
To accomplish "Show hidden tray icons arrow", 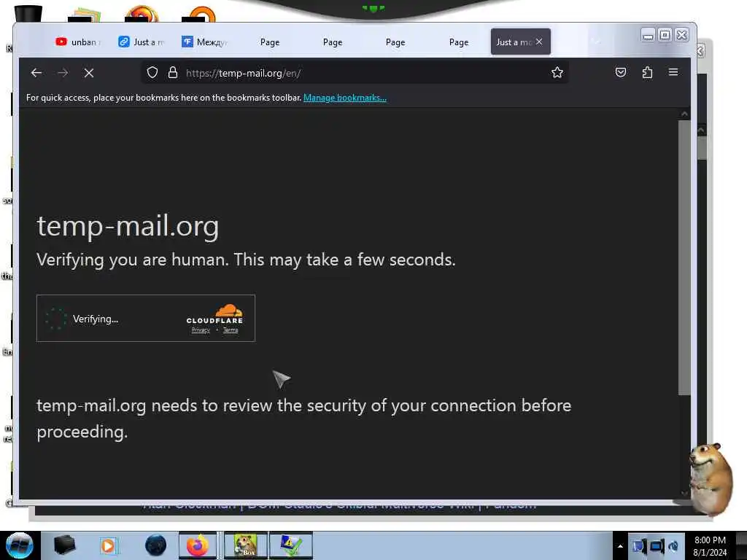I will point(620,546).
